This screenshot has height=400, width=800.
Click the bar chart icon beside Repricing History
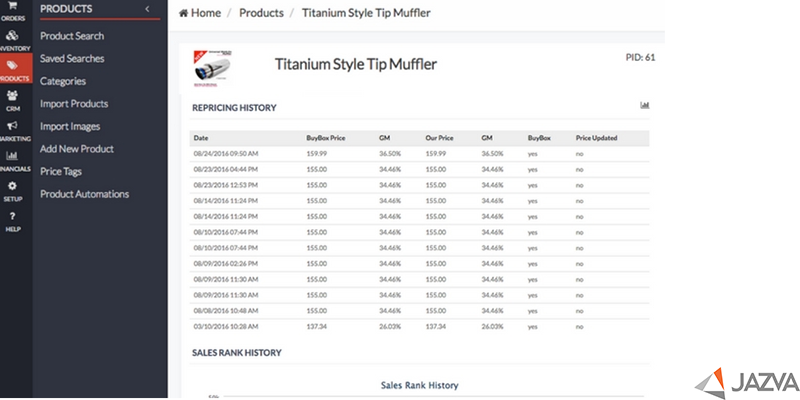point(645,106)
